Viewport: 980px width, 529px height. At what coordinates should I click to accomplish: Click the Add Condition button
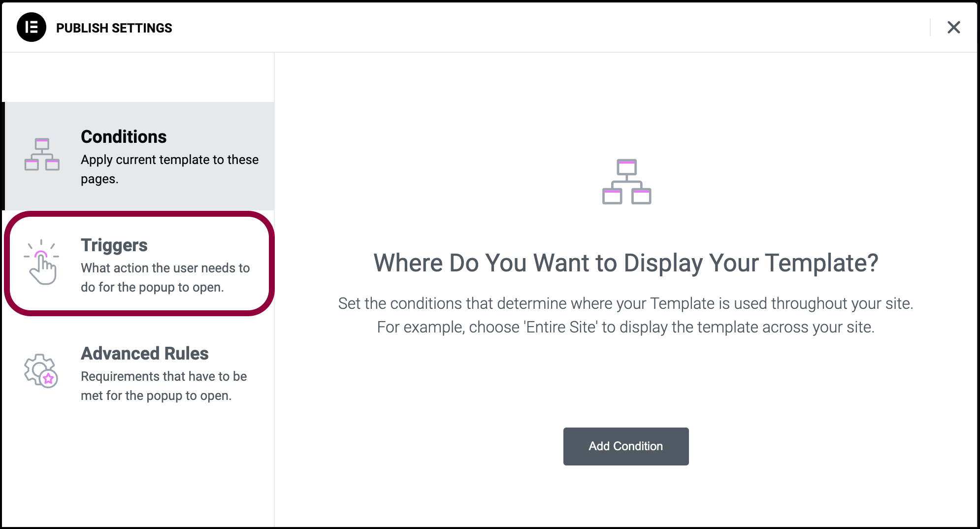click(x=626, y=446)
